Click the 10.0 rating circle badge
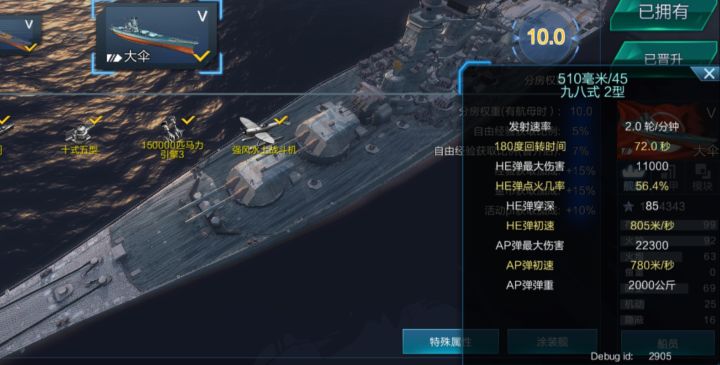Viewport: 720px width, 365px height. (x=546, y=37)
